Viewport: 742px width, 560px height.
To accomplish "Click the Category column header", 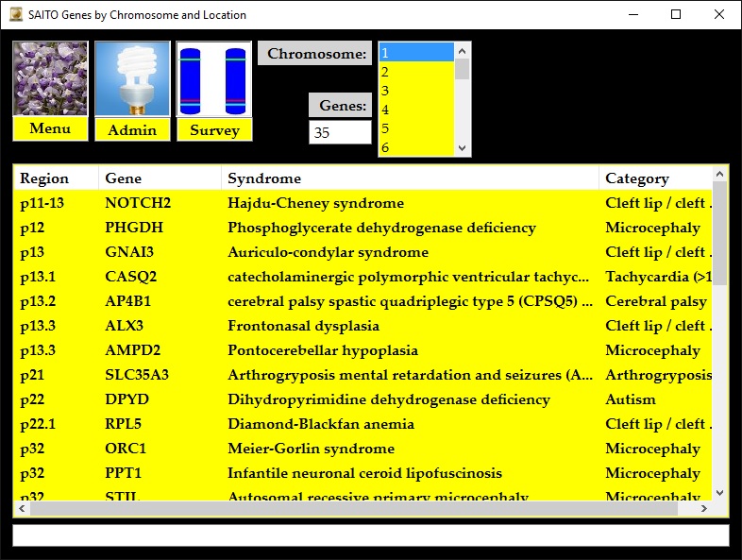I will click(x=653, y=178).
